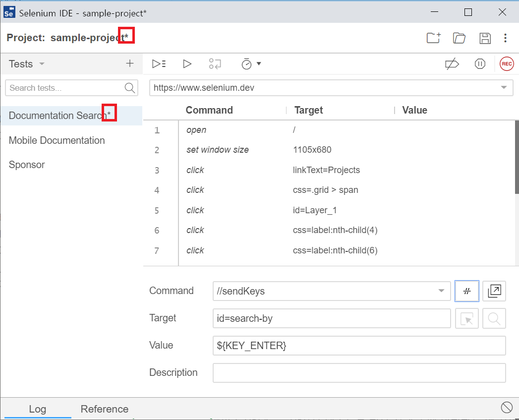Switch to the Reference tab
Screen dimensions: 519x420
point(105,409)
